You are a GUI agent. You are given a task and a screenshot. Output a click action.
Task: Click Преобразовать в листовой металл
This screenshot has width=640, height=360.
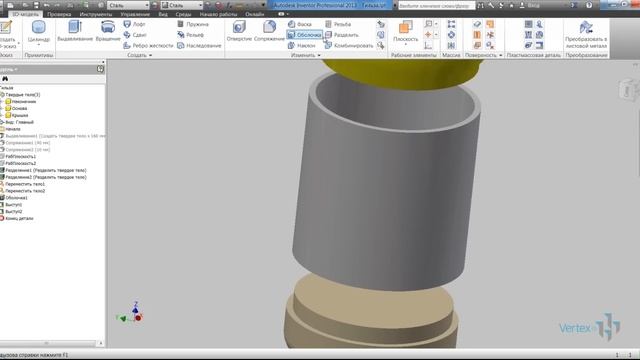pyautogui.click(x=586, y=34)
